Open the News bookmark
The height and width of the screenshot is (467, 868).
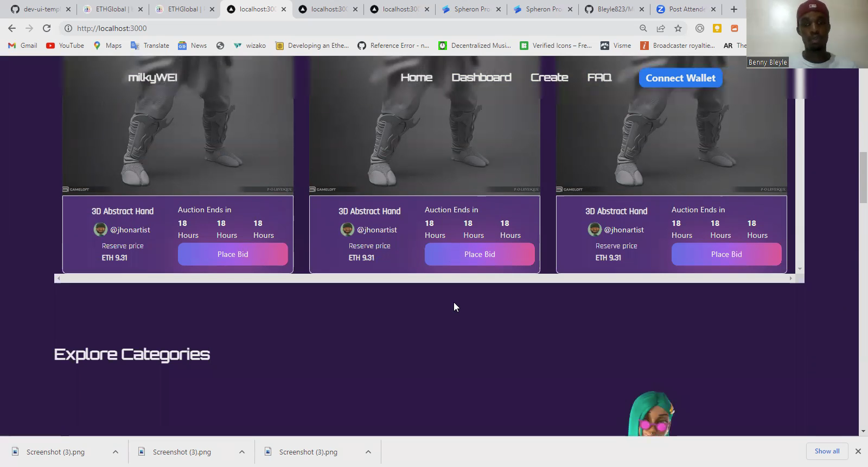coord(193,46)
